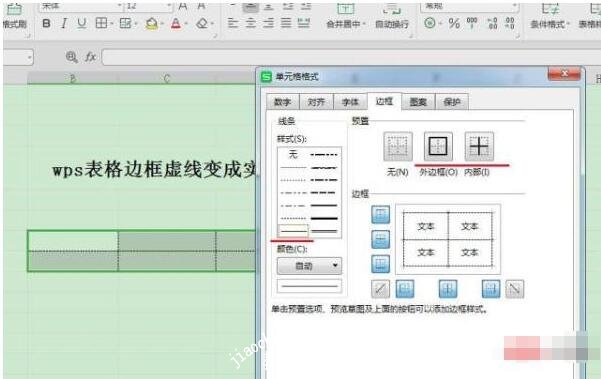Click the thousands separator icon
This screenshot has height=379, width=601.
472,23
